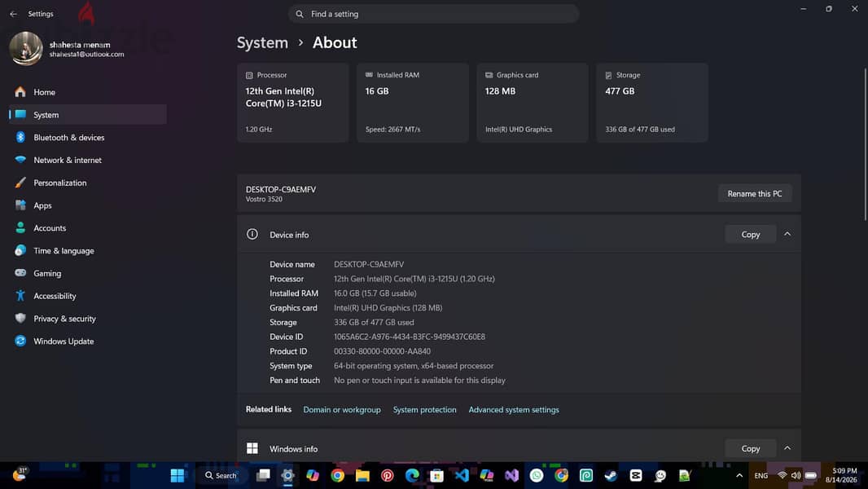Open Microsoft Store from the taskbar
The height and width of the screenshot is (489, 868).
(x=436, y=475)
